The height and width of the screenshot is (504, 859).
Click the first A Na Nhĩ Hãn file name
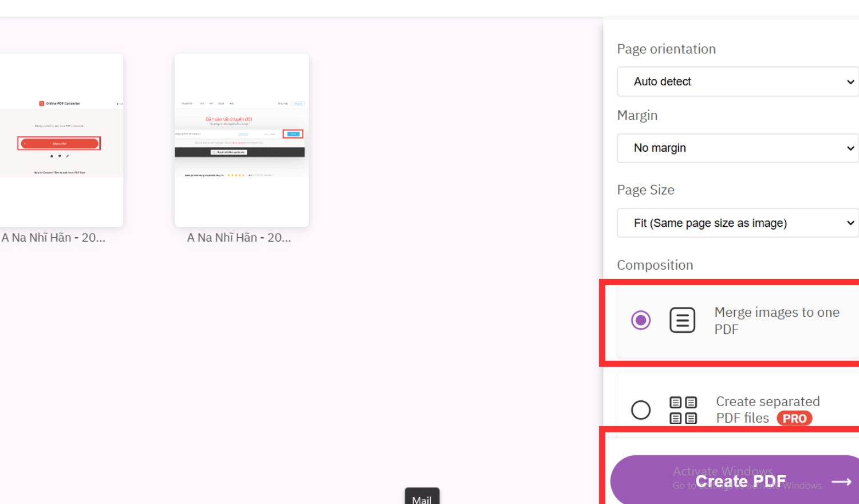click(x=53, y=238)
